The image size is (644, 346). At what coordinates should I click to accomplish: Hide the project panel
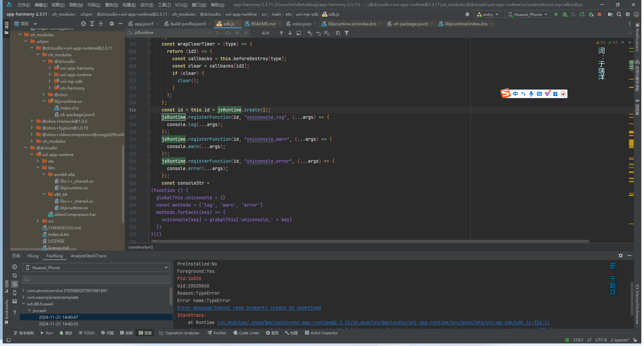coord(120,24)
